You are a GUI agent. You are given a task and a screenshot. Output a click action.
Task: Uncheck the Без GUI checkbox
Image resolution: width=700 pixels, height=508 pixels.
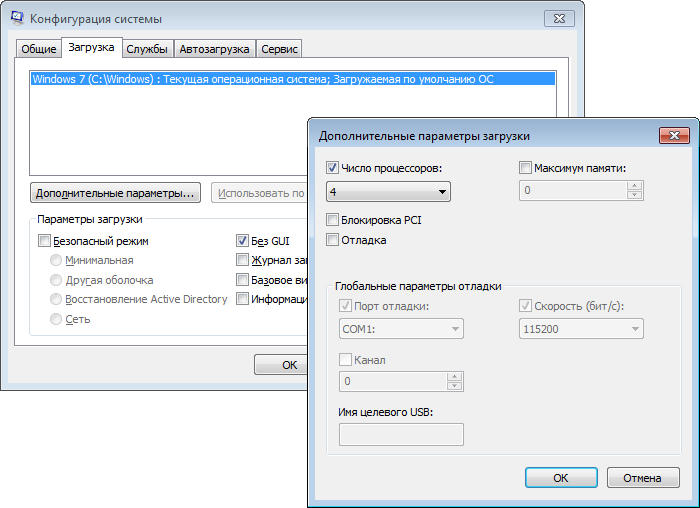click(x=242, y=241)
